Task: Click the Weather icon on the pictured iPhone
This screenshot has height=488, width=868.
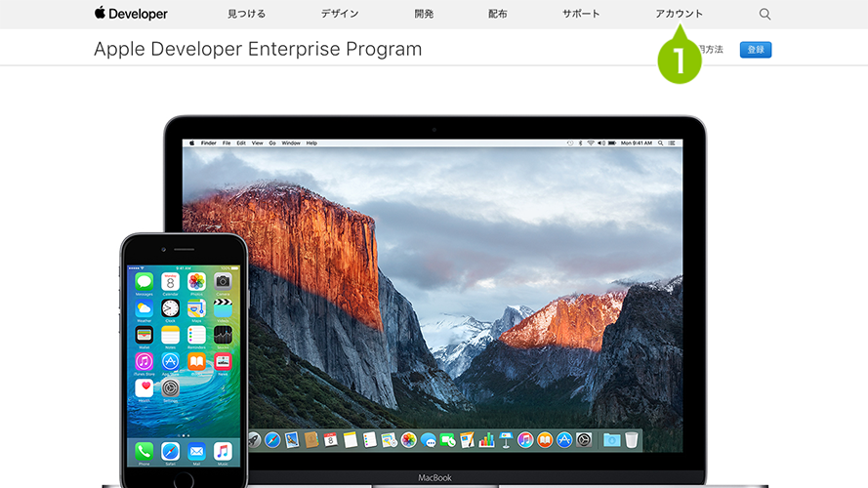Action: [x=144, y=308]
